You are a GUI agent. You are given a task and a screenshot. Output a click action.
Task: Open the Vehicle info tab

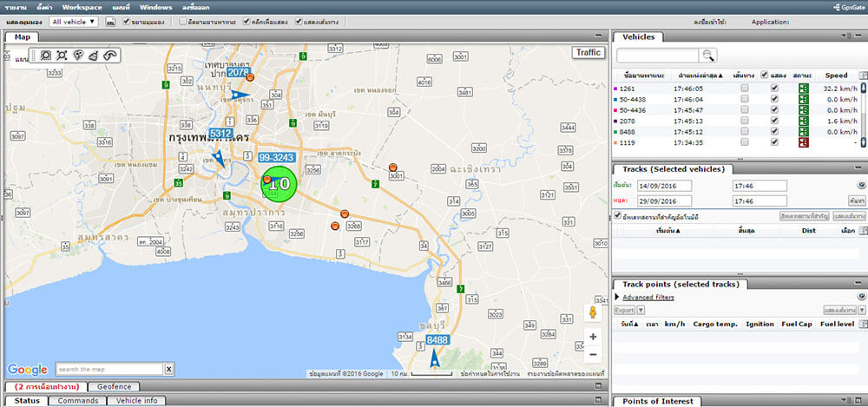tap(137, 400)
